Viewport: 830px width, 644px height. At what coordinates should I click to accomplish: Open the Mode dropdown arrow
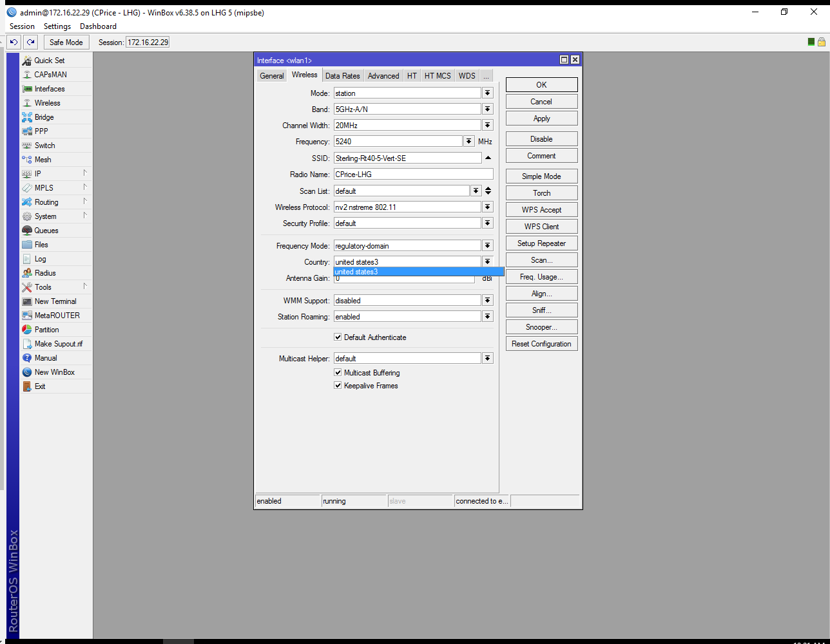click(x=488, y=93)
